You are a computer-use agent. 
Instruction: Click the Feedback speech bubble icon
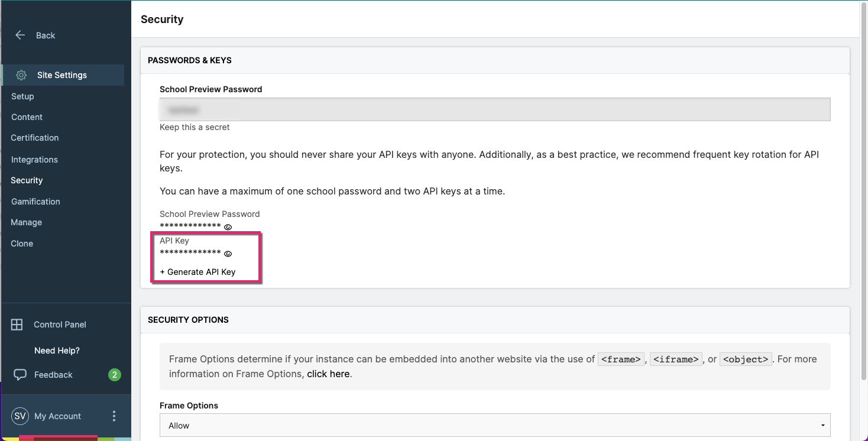20,375
